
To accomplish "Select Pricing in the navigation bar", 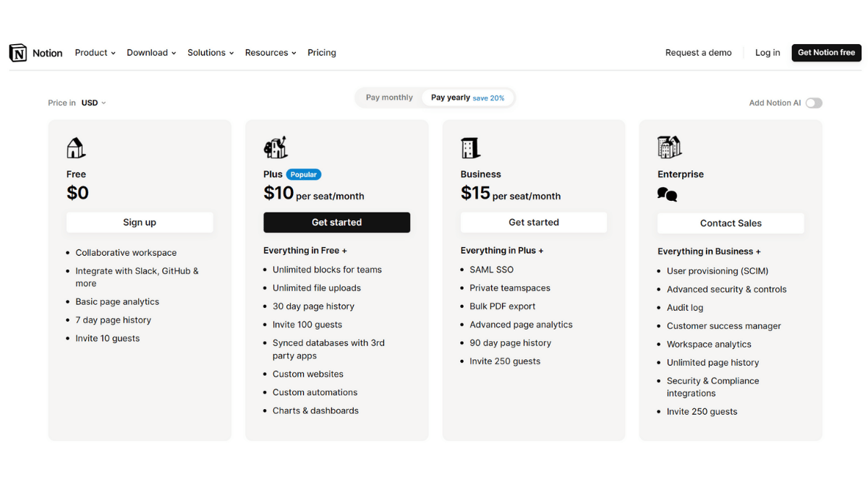I will tap(321, 52).
